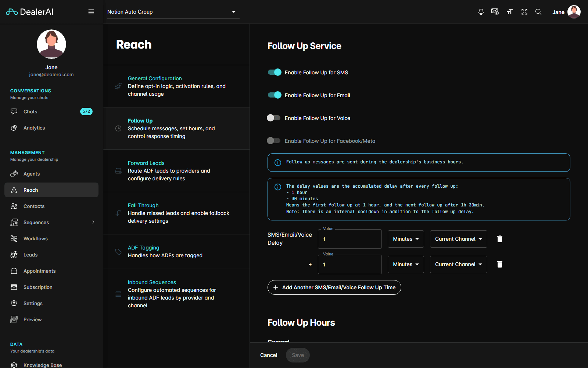Open Chats in sidebar
The image size is (588, 368).
(51, 112)
